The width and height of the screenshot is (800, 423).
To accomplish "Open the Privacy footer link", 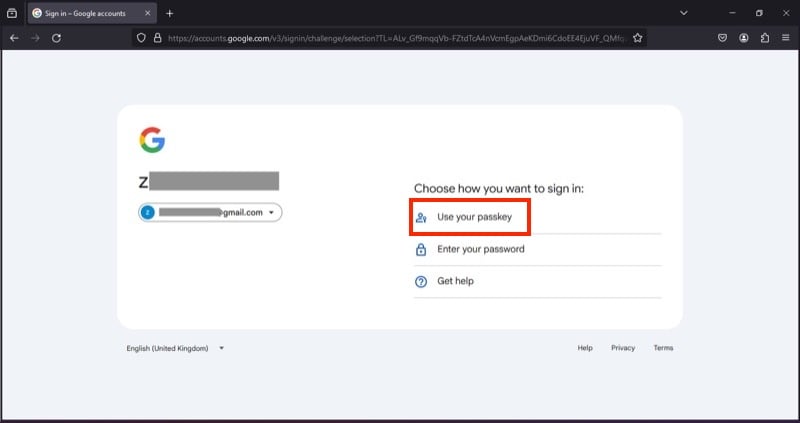I will 623,348.
